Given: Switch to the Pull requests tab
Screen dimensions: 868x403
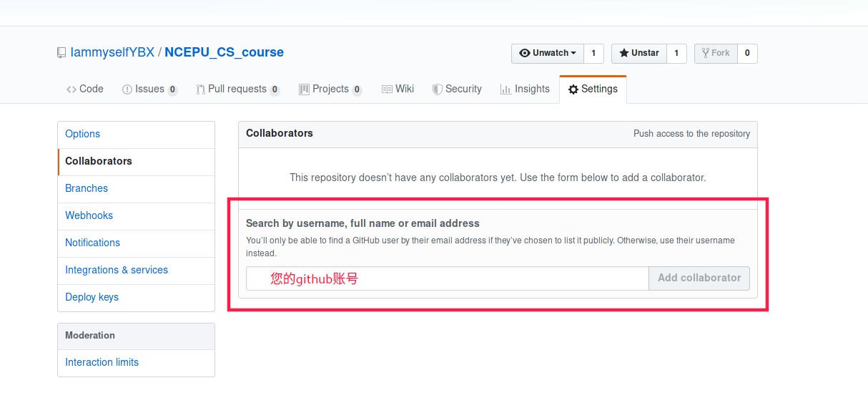Looking at the screenshot, I should [237, 89].
